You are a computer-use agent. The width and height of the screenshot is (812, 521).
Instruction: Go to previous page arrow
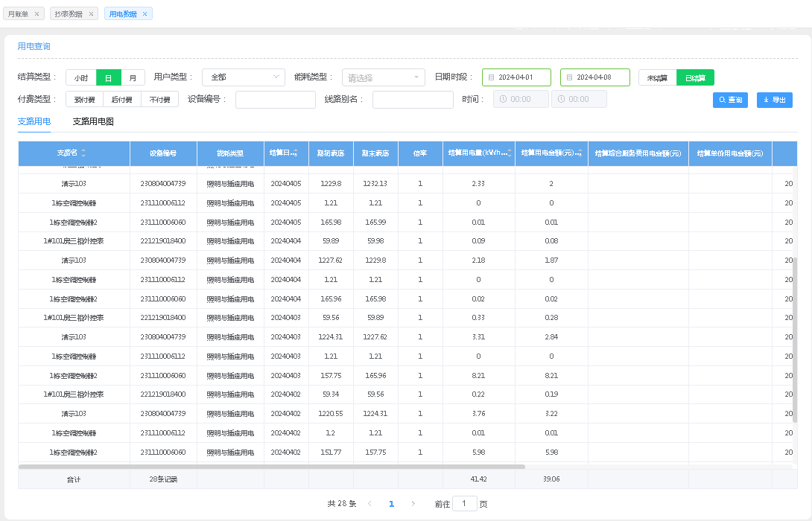click(369, 504)
